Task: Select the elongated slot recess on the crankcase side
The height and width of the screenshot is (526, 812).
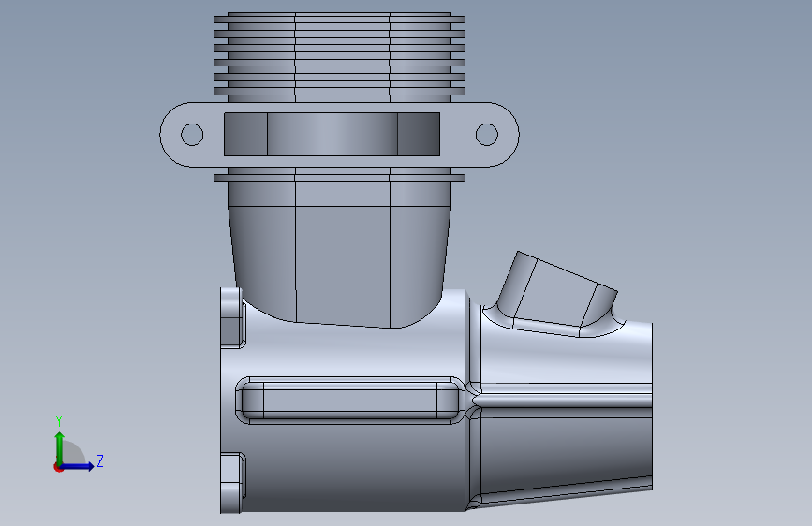Action: pos(349,401)
